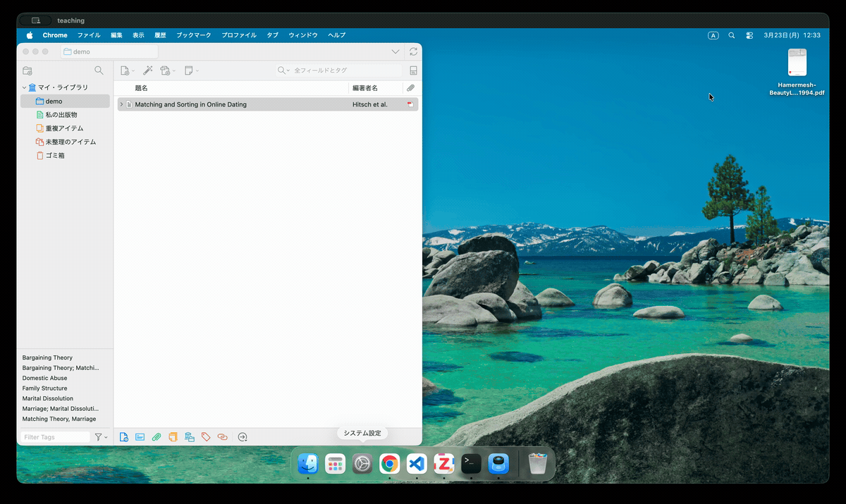Select the ゴミ箱 collection

[55, 155]
